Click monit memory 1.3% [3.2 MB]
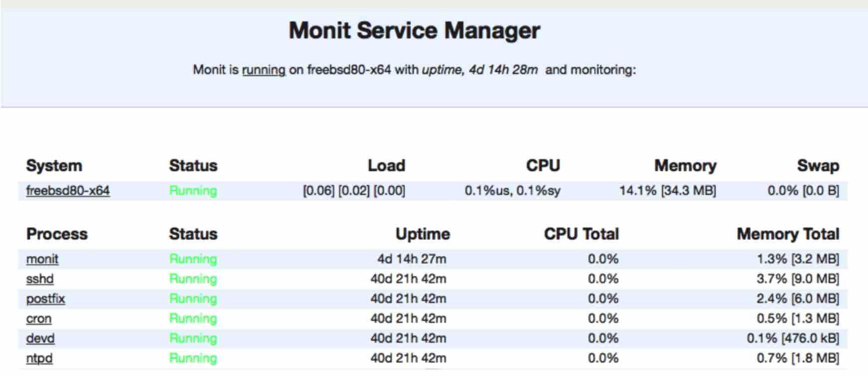 coord(798,259)
